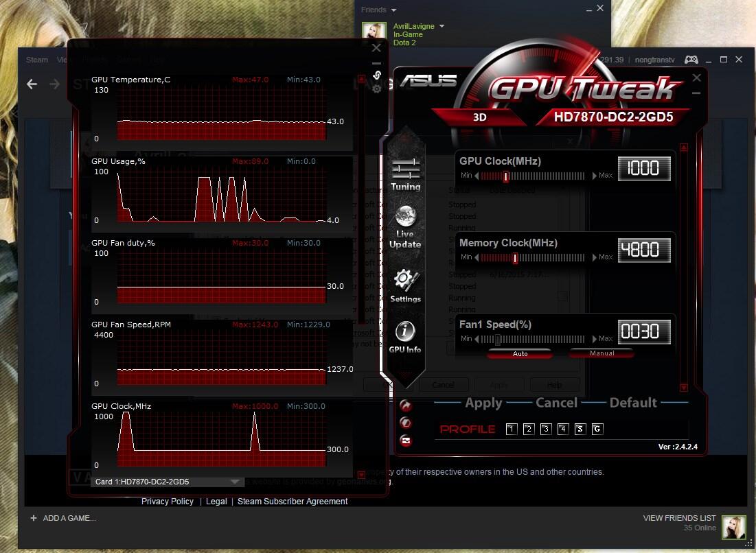The image size is (756, 553).
Task: Click the Steam back arrow
Action: [x=32, y=84]
